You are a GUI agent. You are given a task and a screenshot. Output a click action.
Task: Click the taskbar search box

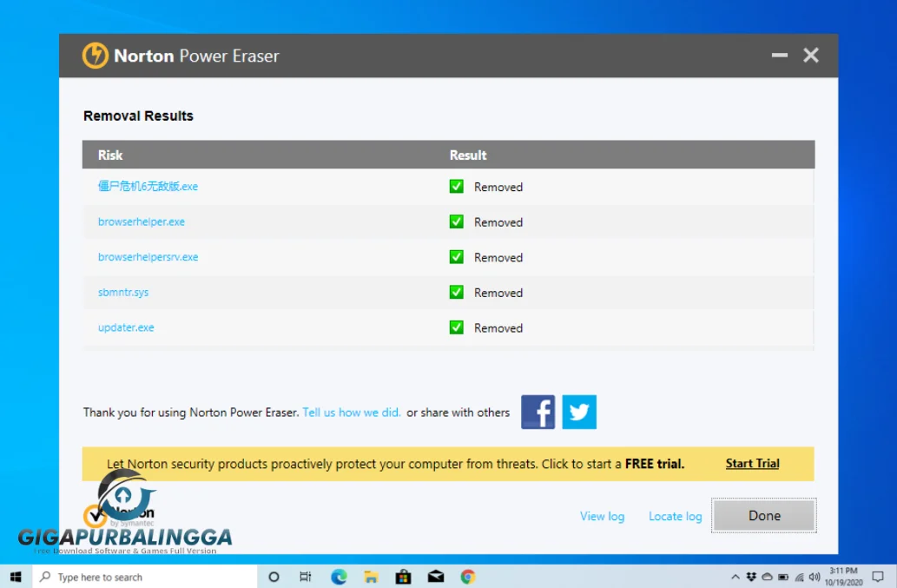[x=145, y=577]
